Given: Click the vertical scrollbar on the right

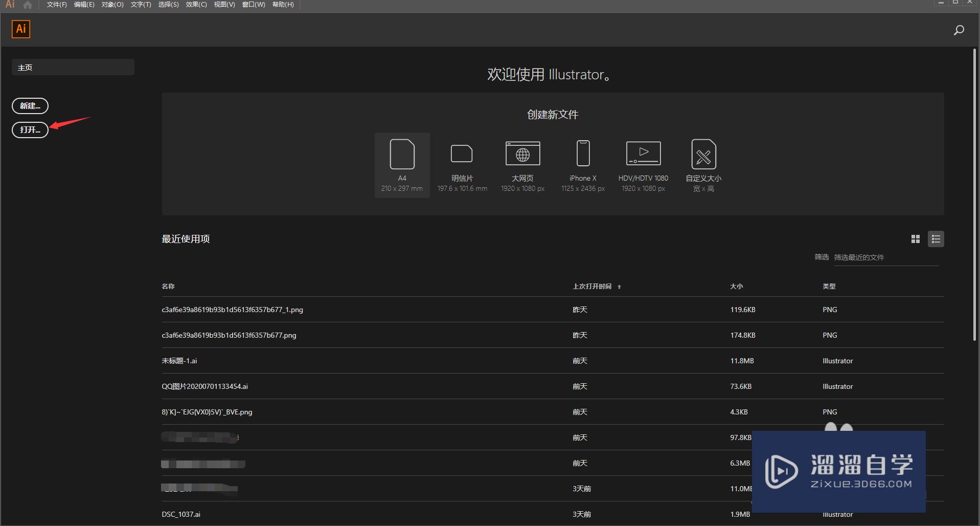Looking at the screenshot, I should (974, 194).
